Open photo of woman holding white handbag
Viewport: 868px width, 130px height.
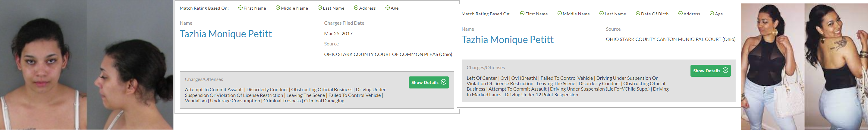(772, 67)
